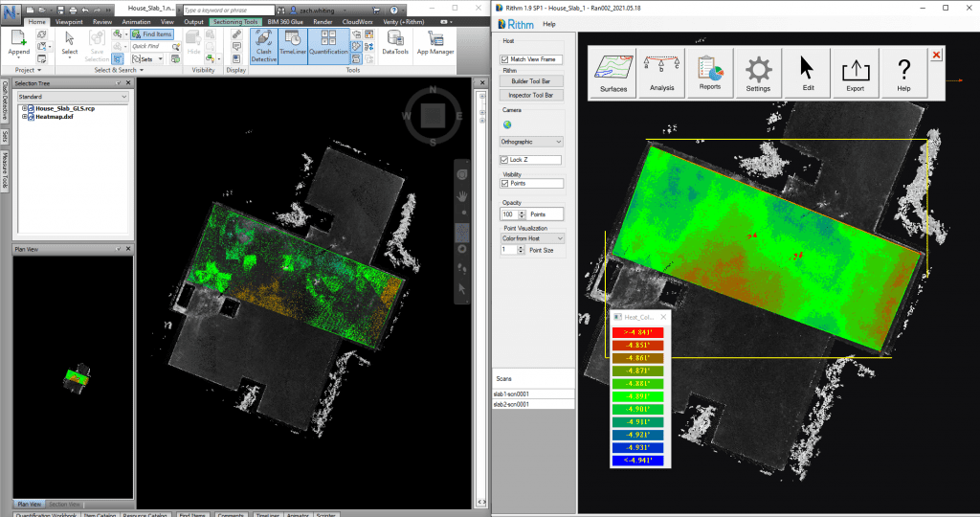This screenshot has width=980, height=517.
Task: Click the Opacity value field showing 100
Action: (509, 214)
